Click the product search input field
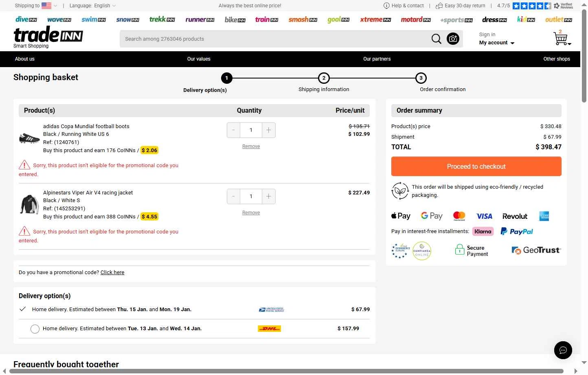This screenshot has height=375, width=588. click(x=275, y=39)
